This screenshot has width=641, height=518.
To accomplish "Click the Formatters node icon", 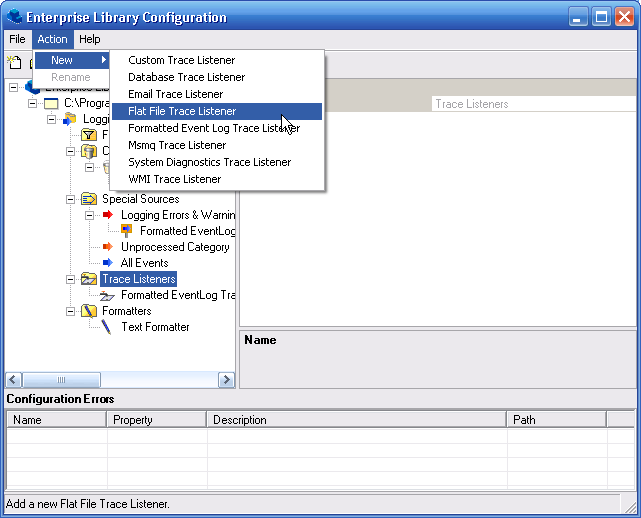I will point(88,311).
